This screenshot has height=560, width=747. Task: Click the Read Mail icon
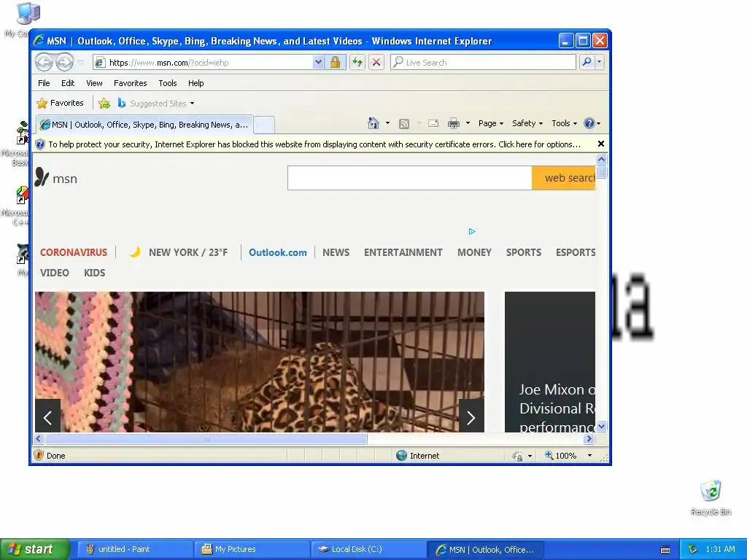tap(433, 123)
